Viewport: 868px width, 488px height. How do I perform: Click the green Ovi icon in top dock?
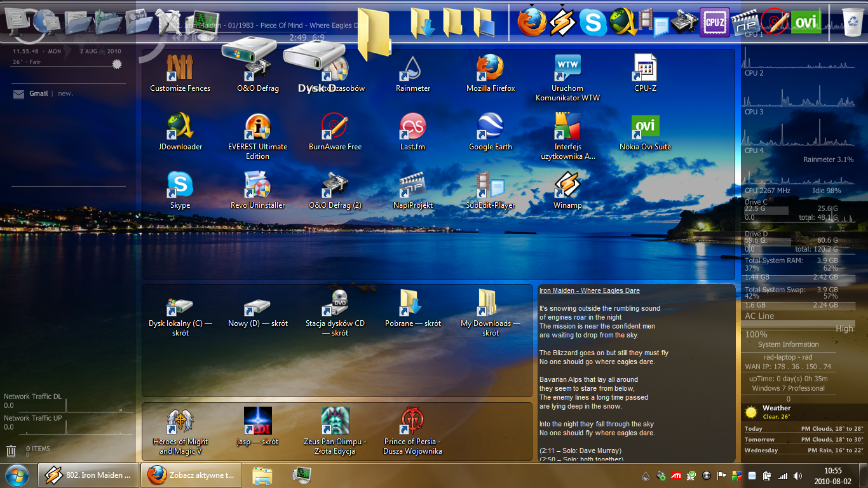806,22
